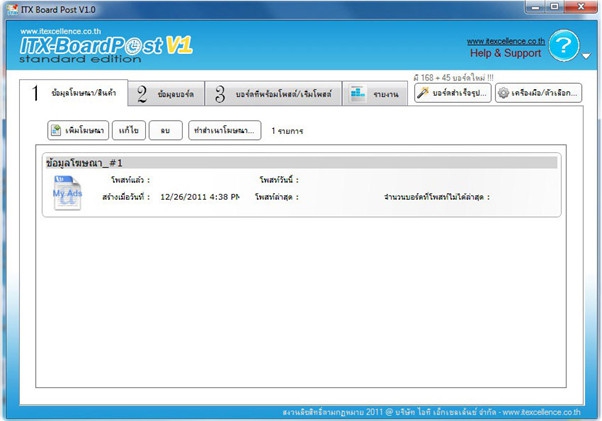Click the เพิ่มโฆษณา add button

tap(78, 130)
